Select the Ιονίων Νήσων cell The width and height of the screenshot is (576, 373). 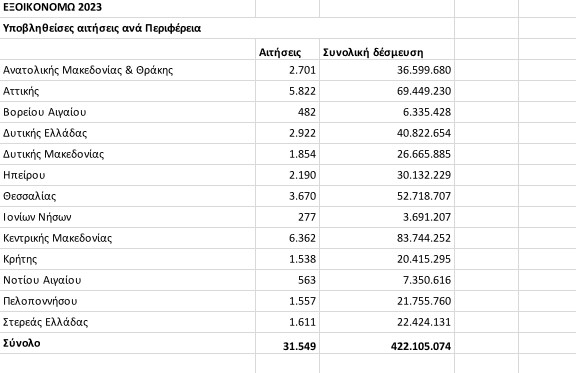[x=127, y=217]
